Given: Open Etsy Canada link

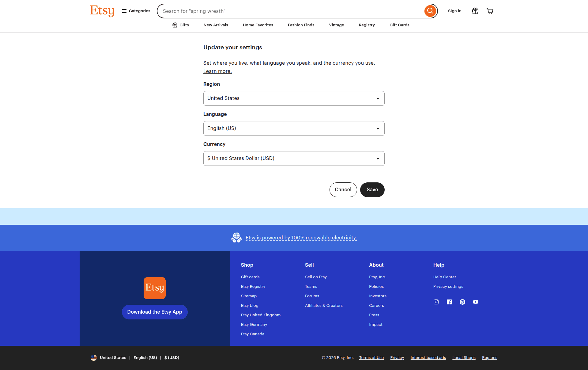Looking at the screenshot, I should [x=253, y=334].
